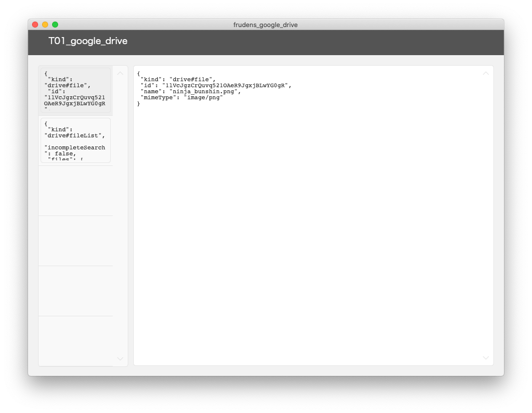Click "incompleteSearch" text in the second card
This screenshot has width=532, height=413.
tap(75, 148)
